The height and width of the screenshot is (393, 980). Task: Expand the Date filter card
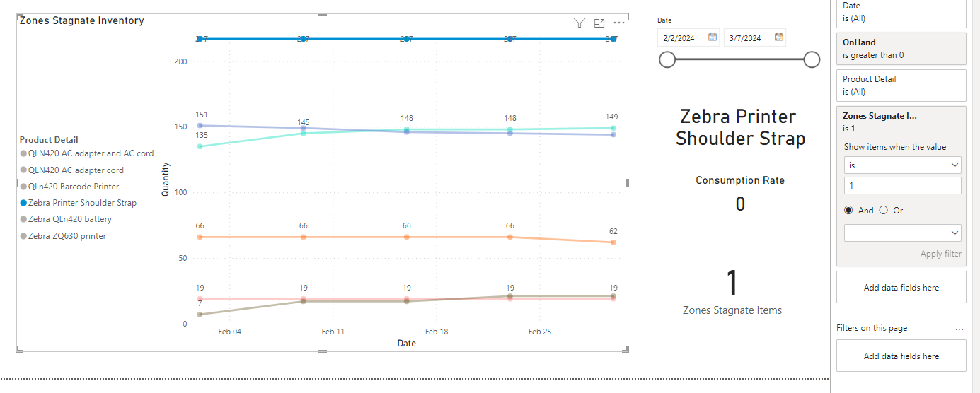pyautogui.click(x=901, y=13)
